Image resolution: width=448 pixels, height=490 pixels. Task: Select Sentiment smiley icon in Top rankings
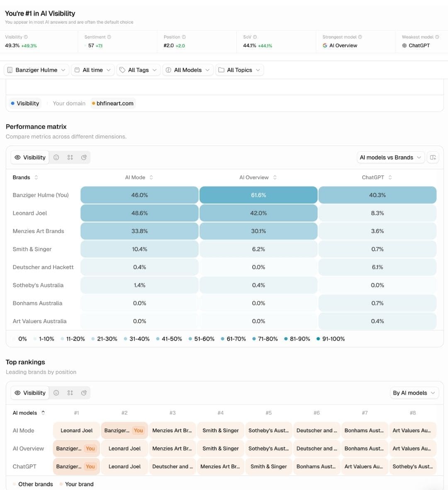pyautogui.click(x=56, y=393)
